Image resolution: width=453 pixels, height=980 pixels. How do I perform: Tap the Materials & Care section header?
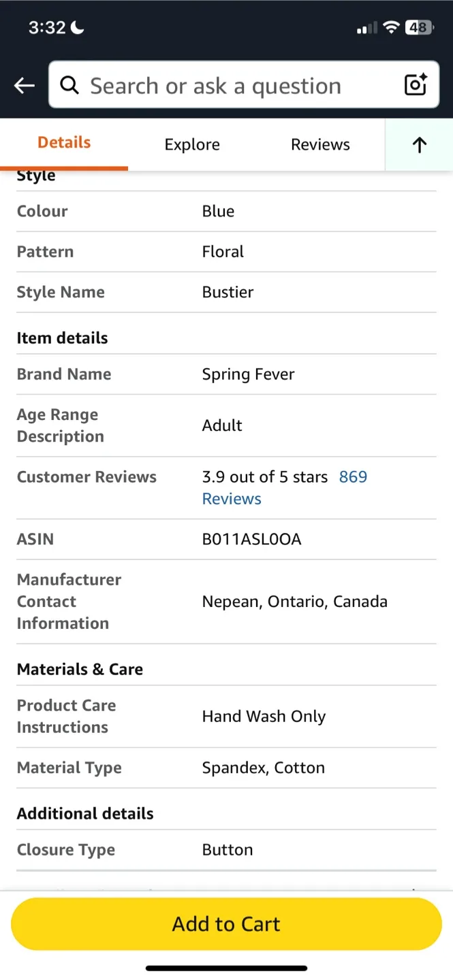click(80, 669)
